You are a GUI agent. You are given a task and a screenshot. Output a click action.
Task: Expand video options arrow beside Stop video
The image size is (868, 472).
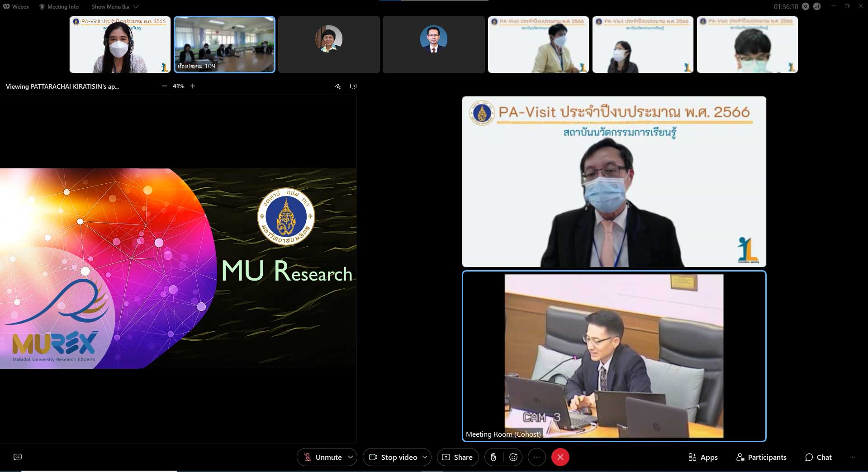[x=425, y=457]
